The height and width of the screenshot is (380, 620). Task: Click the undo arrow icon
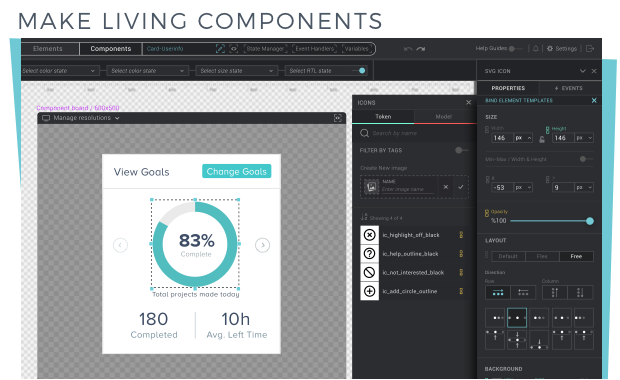pos(408,49)
